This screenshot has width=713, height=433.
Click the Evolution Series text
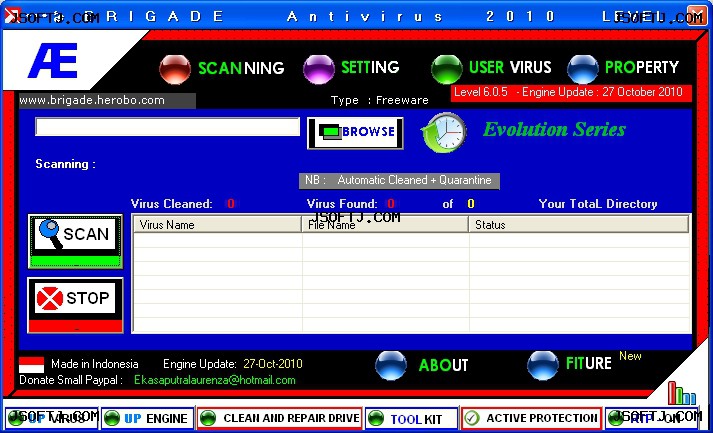coord(554,130)
